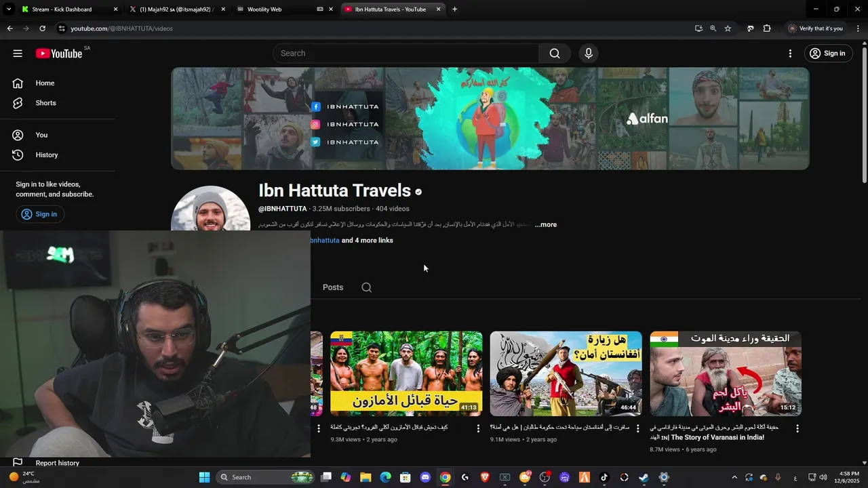
Task: Open the Windows Start menu
Action: (x=204, y=477)
